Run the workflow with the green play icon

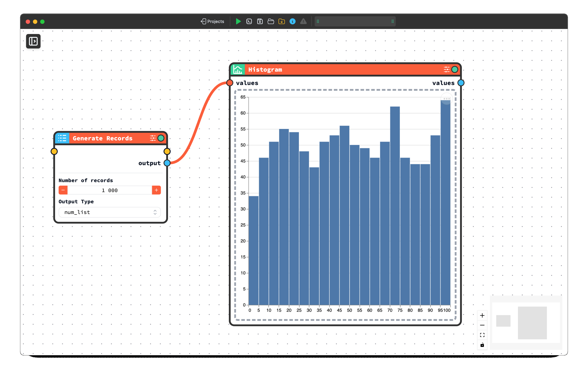point(238,22)
